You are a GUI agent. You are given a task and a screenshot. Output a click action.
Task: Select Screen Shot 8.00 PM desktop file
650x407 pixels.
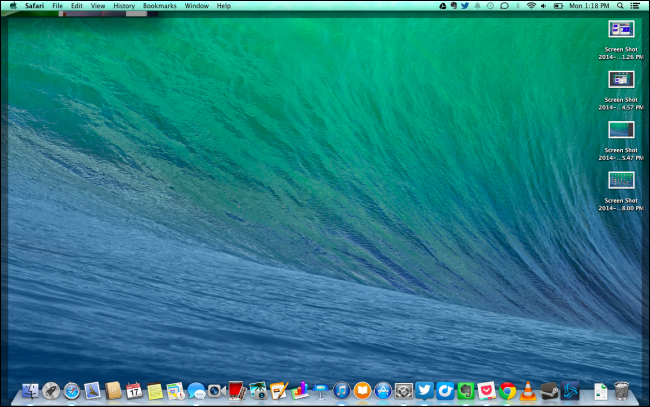621,192
